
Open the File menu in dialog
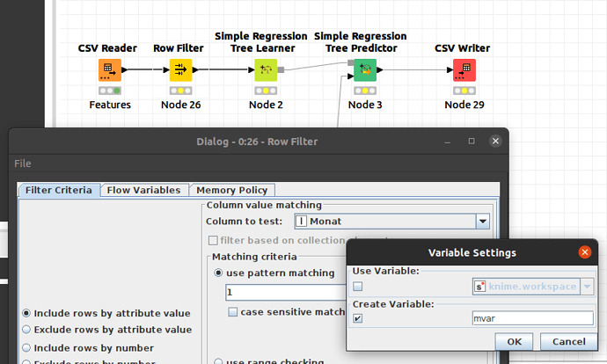tap(23, 164)
